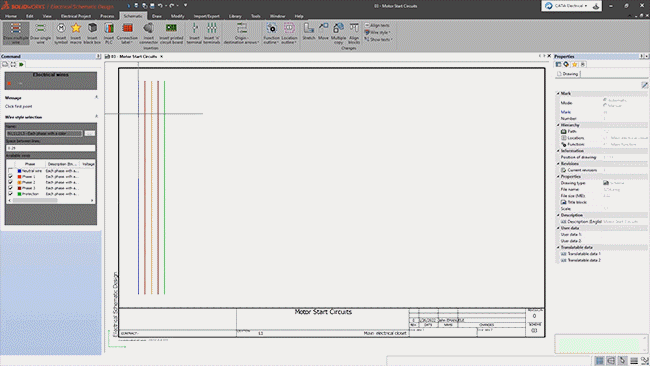The height and width of the screenshot is (366, 650).
Task: Uncheck the Protection wire checkbox
Action: coord(10,194)
